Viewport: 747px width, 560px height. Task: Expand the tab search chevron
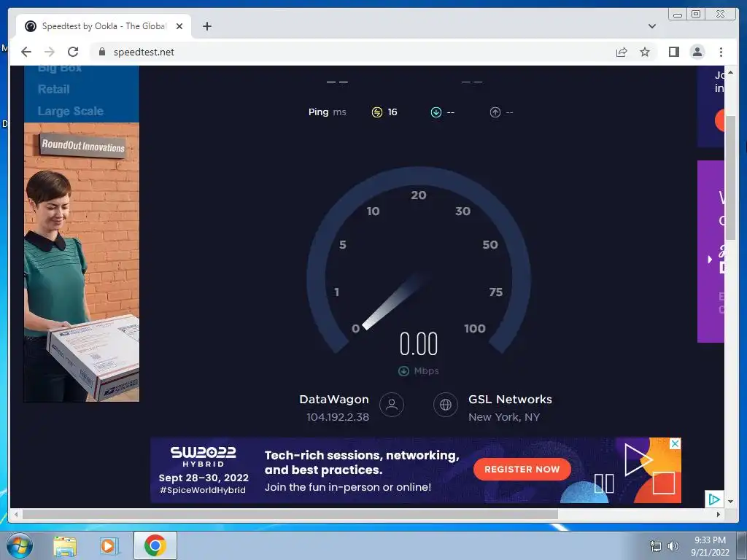pos(651,26)
